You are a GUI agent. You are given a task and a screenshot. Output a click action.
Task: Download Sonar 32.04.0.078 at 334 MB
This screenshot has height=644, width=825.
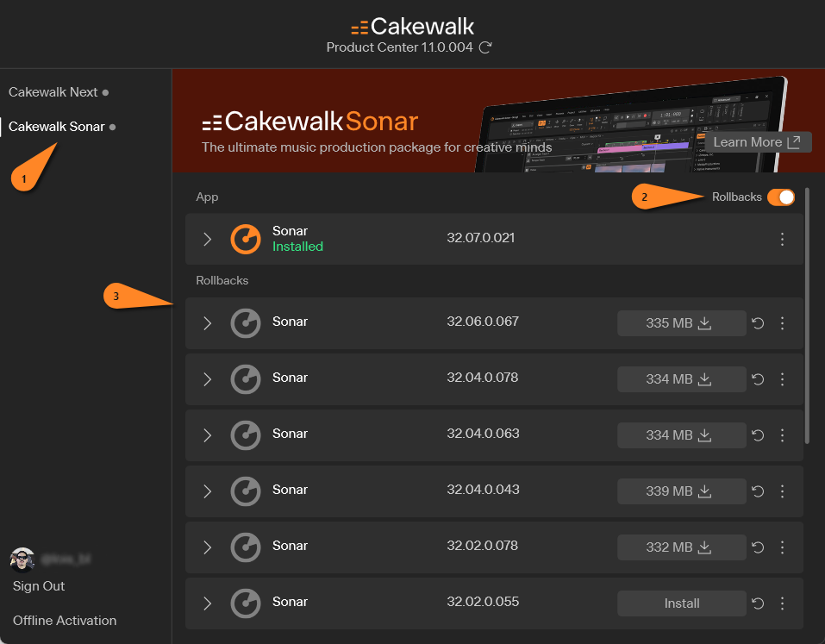681,379
